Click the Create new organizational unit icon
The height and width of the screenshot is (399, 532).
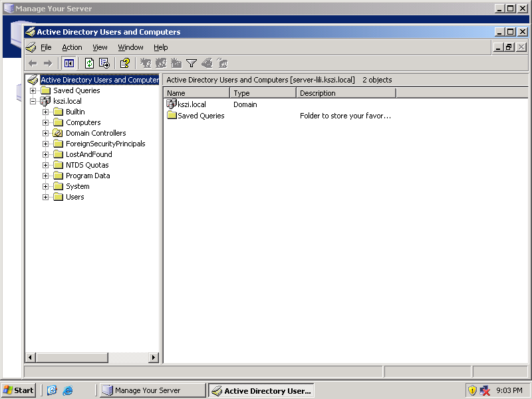pyautogui.click(x=176, y=63)
